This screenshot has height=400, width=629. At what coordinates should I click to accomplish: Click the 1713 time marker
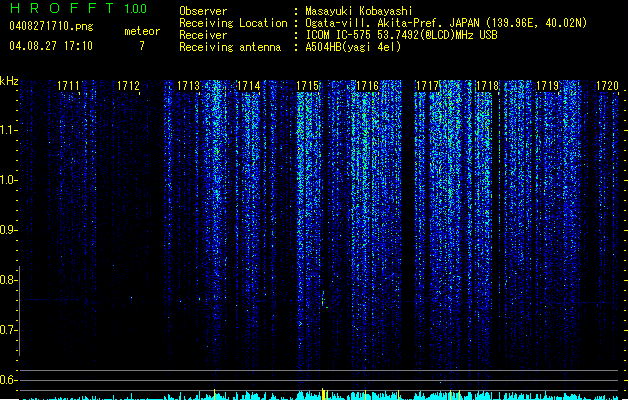189,85
